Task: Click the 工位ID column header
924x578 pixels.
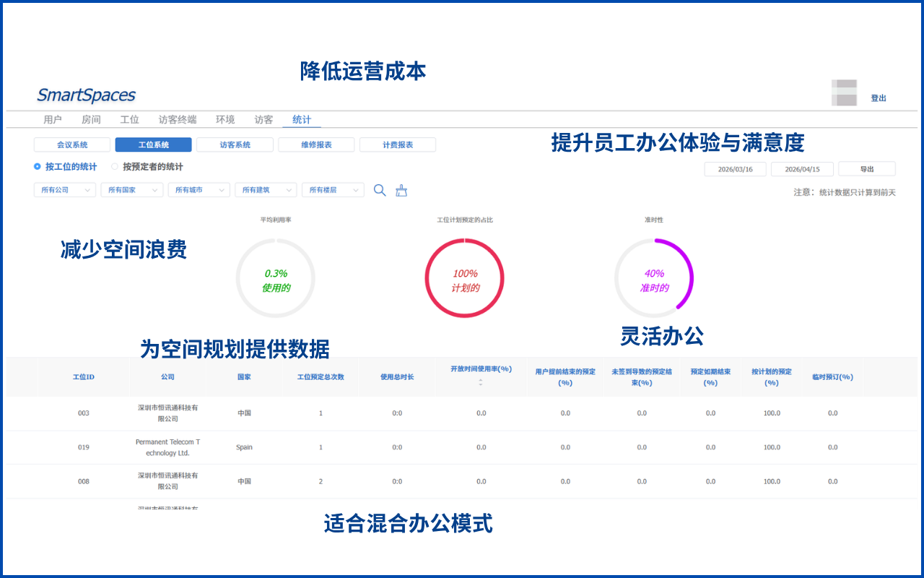Action: point(84,377)
